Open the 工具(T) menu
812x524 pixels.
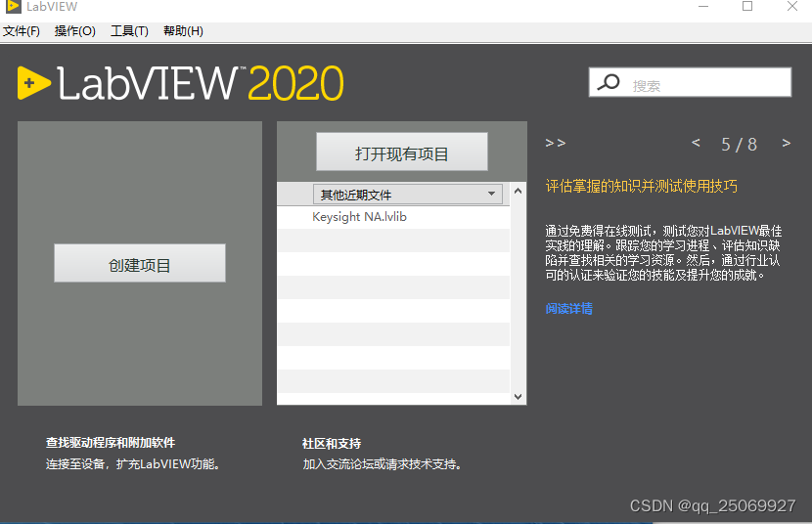pos(129,31)
